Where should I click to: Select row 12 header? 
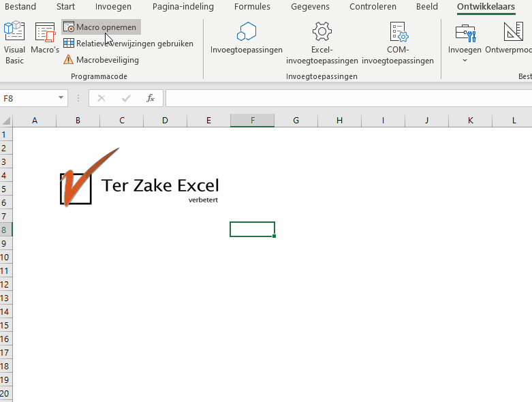(x=6, y=284)
